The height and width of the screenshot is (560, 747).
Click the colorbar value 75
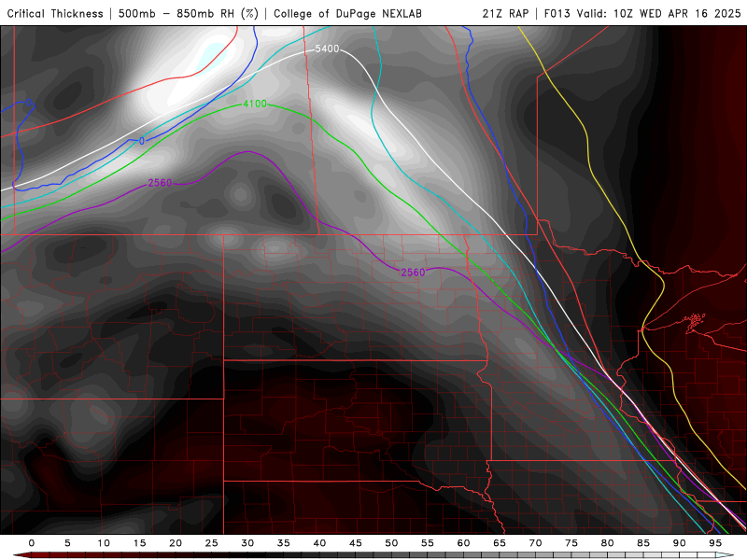pos(571,543)
